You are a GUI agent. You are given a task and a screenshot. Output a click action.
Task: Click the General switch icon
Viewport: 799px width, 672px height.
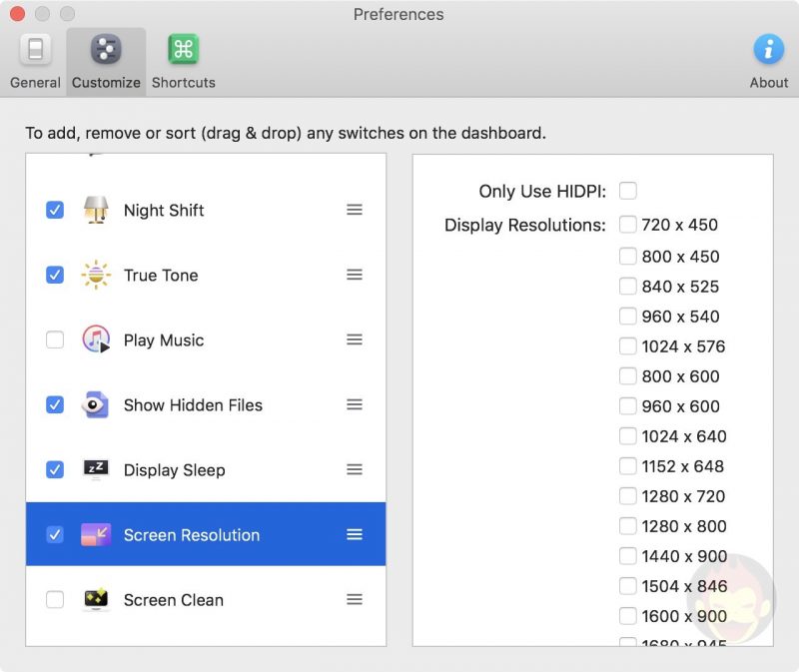34,49
